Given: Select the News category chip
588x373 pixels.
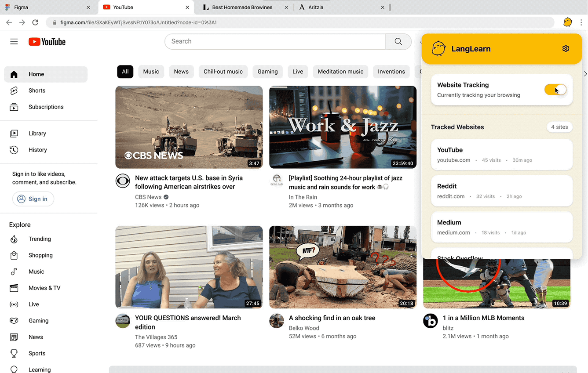Looking at the screenshot, I should pyautogui.click(x=181, y=72).
